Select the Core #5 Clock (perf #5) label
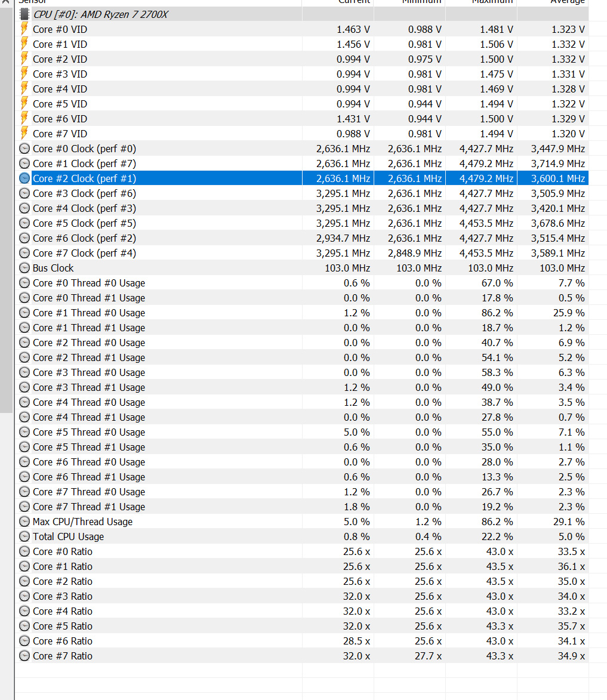607x700 pixels. pos(84,223)
